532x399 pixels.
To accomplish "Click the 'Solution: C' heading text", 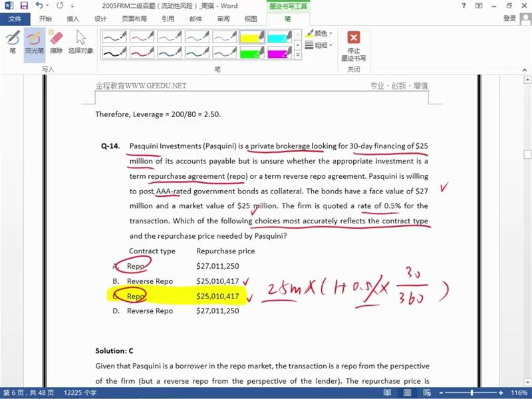I will (x=114, y=351).
